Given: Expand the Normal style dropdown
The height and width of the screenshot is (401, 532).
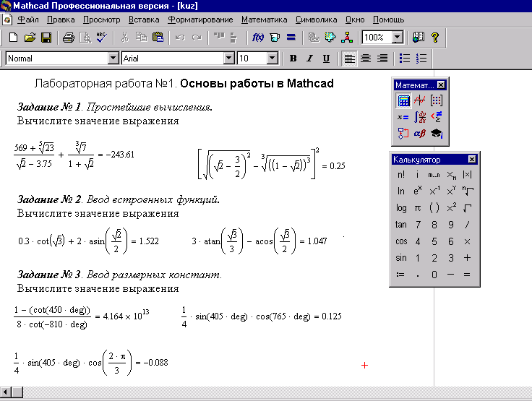Looking at the screenshot, I should point(113,59).
